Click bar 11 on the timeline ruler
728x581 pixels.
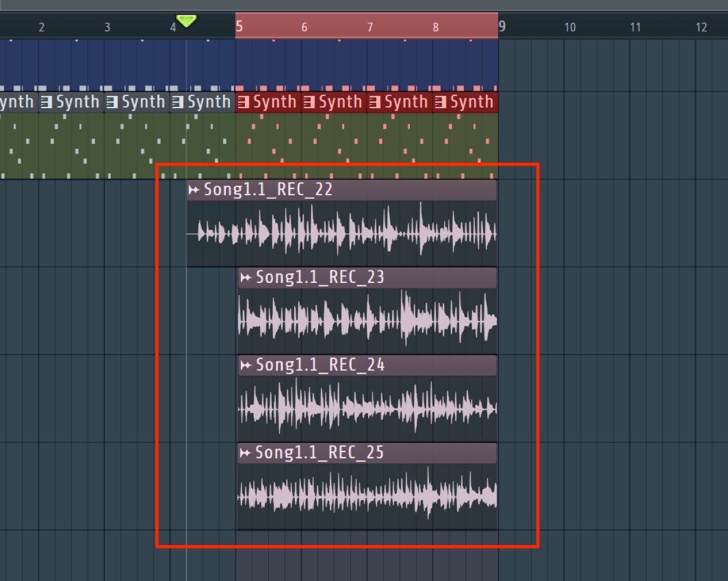pyautogui.click(x=636, y=27)
